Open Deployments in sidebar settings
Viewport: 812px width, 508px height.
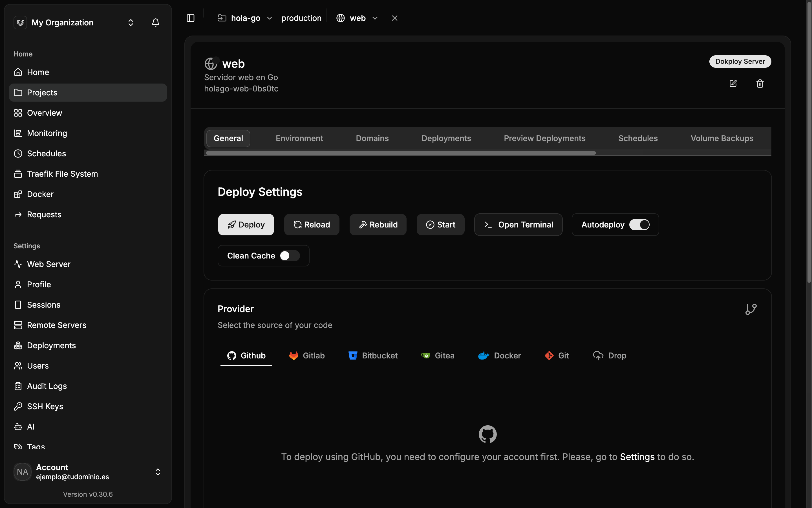(88, 345)
